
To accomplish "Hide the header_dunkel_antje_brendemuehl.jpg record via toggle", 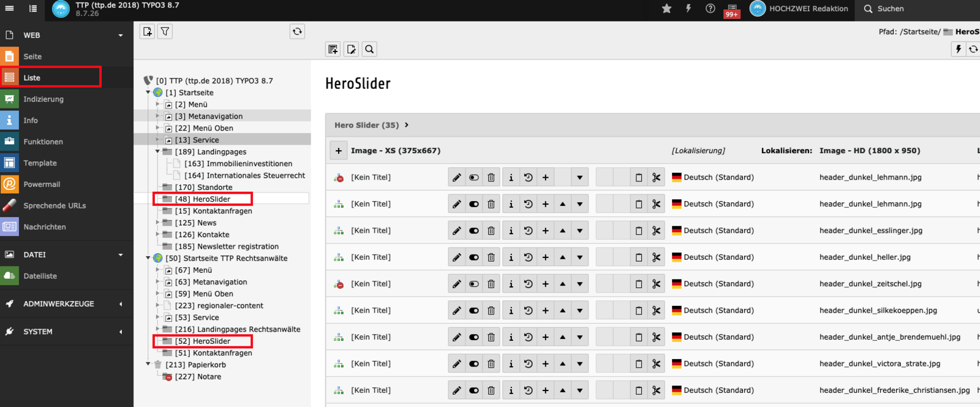I will pyautogui.click(x=473, y=337).
